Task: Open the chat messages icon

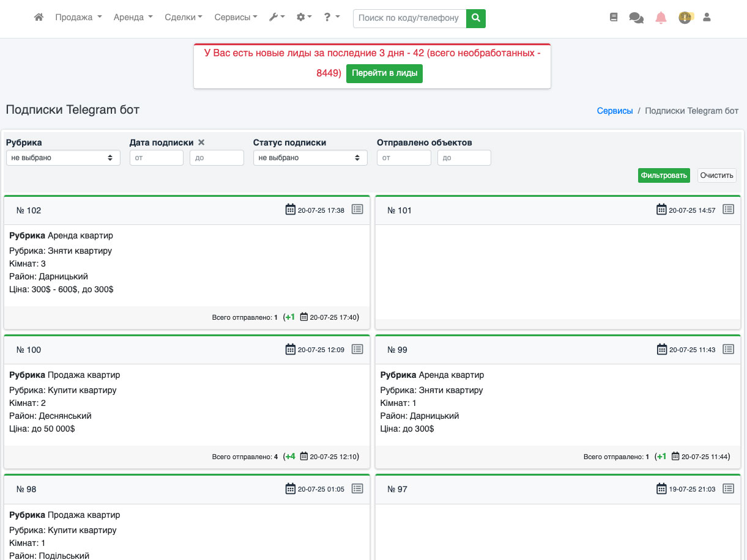Action: (636, 18)
